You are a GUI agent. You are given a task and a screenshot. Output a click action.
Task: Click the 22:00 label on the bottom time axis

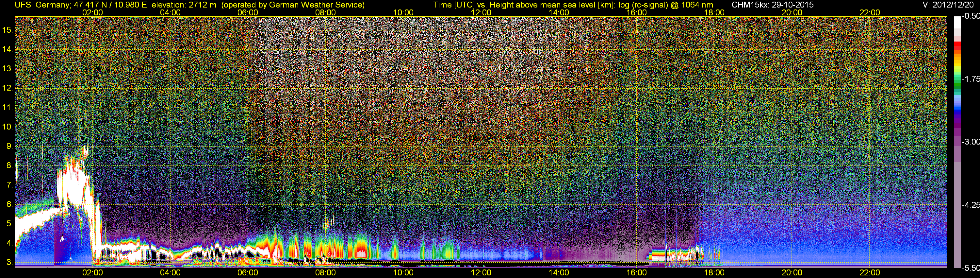(x=870, y=273)
